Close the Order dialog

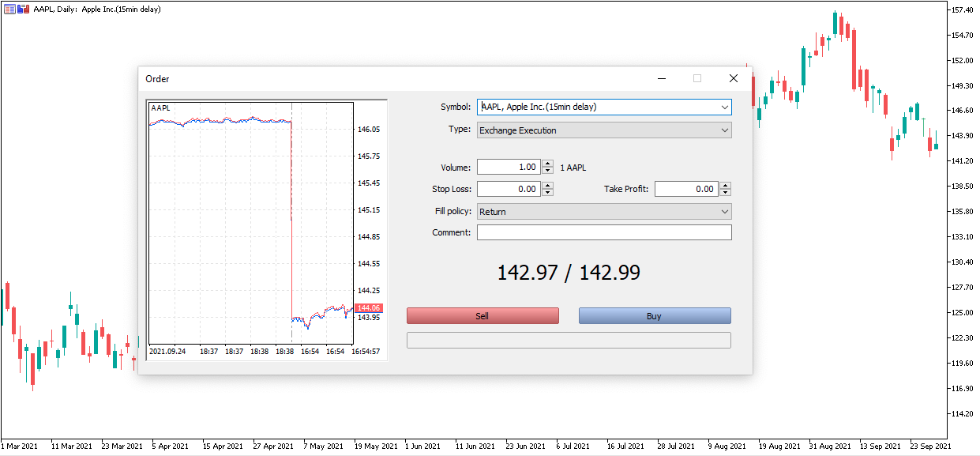coord(734,78)
